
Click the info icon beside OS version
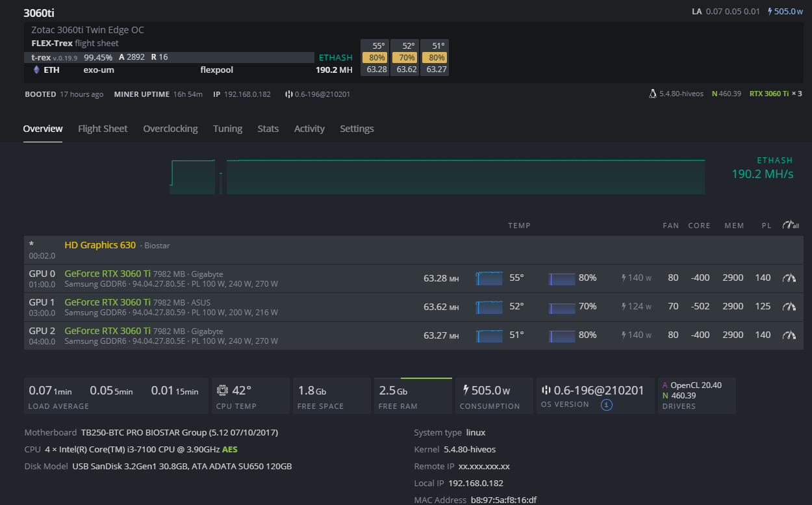pyautogui.click(x=607, y=405)
